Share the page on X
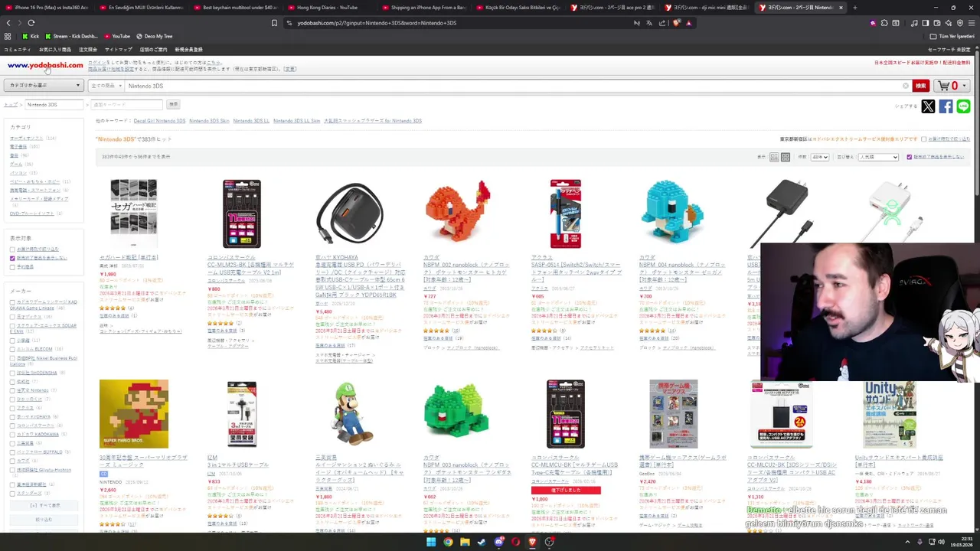 [x=928, y=106]
